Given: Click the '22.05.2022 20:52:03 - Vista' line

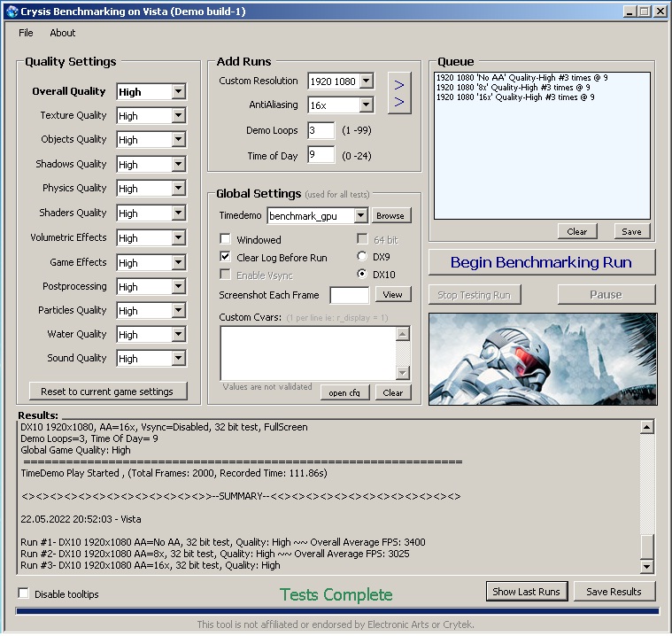Looking at the screenshot, I should [x=81, y=519].
